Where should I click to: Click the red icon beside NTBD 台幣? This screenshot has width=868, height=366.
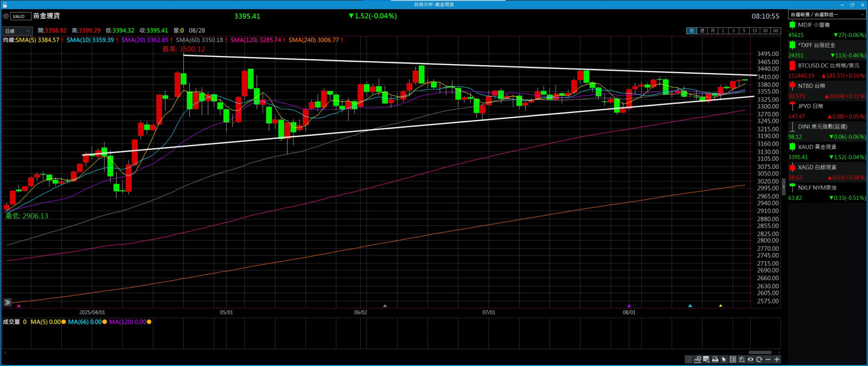point(792,86)
